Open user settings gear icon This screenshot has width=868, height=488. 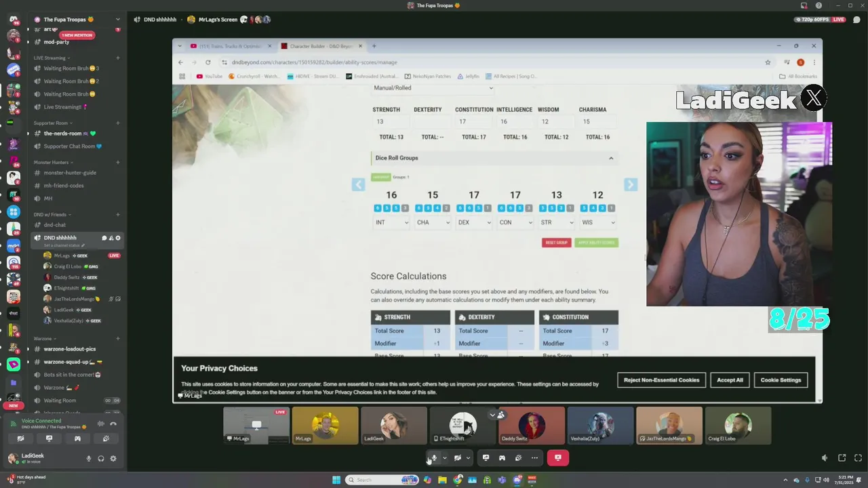(x=113, y=459)
